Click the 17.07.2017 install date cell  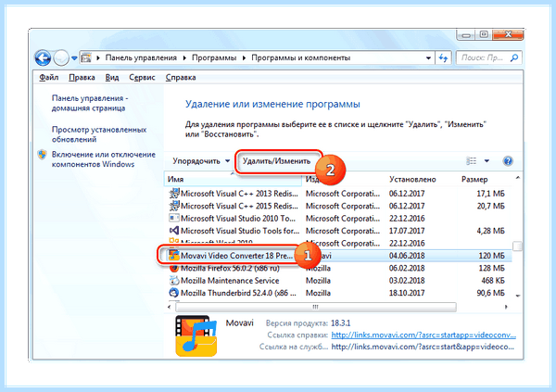407,231
